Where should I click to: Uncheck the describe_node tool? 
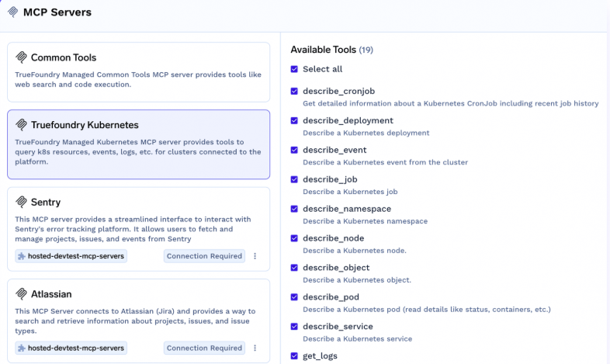click(294, 238)
